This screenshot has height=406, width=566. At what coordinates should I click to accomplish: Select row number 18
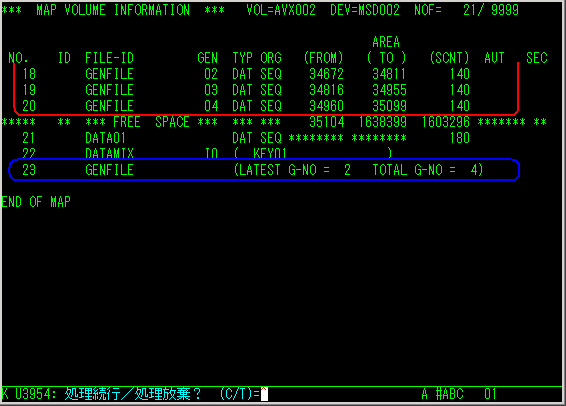(x=29, y=74)
